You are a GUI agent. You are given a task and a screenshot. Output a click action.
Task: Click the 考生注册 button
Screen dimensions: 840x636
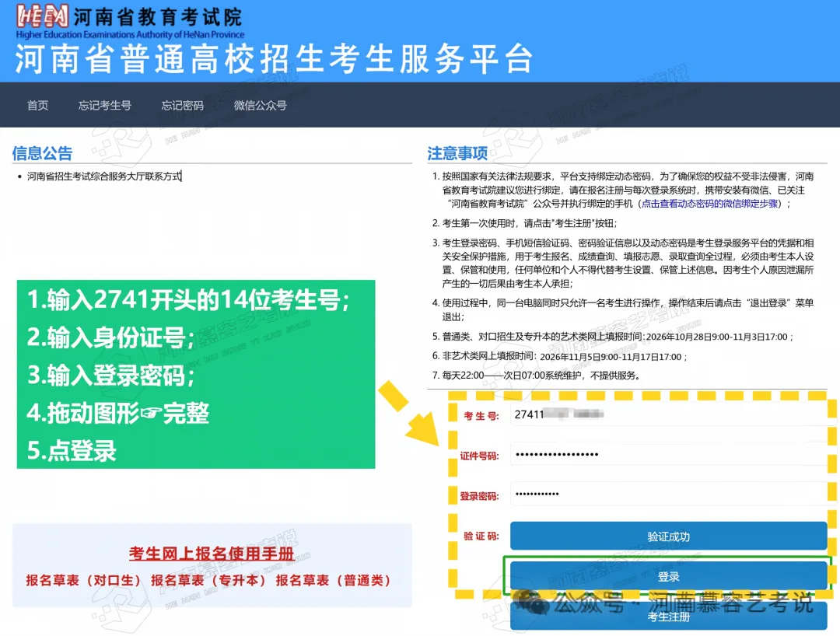(669, 617)
